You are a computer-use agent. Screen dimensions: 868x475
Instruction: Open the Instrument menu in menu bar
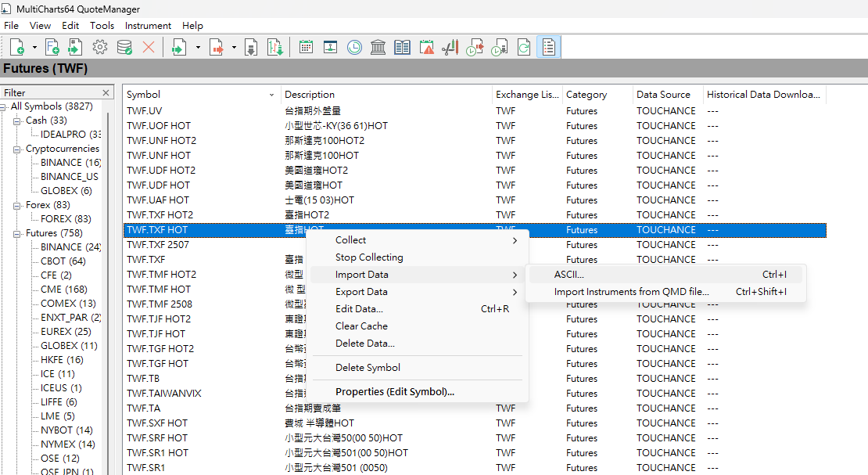point(148,26)
